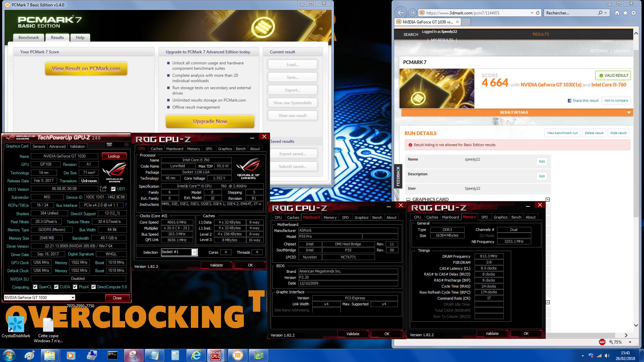Screen dimensions: 644x362
Task: Open Windows Media Player taskbar icon
Action: (x=70, y=355)
